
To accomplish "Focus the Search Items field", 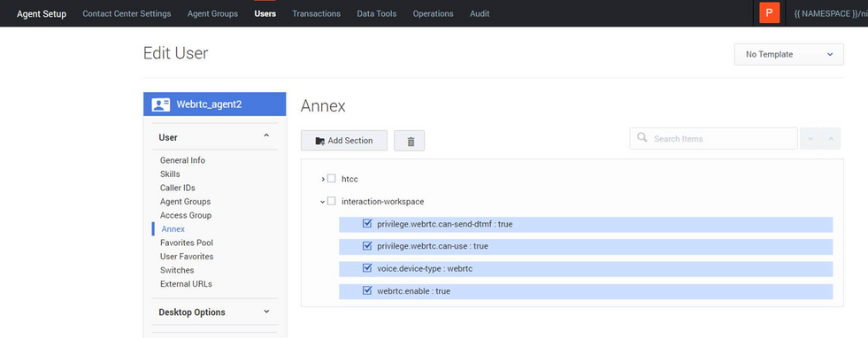I will (713, 138).
